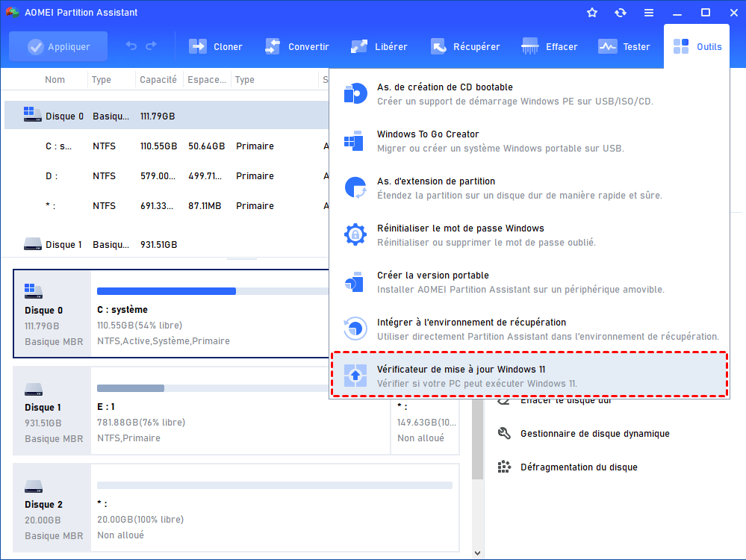Screen dimensions: 746x560
Task: Open the Effacer toolbar menu
Action: pyautogui.click(x=550, y=46)
